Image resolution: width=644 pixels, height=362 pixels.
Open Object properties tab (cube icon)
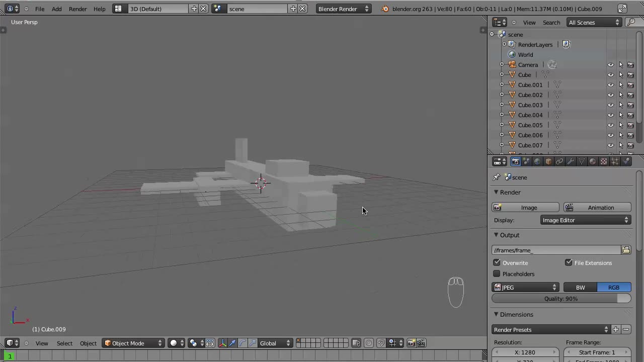(x=548, y=161)
